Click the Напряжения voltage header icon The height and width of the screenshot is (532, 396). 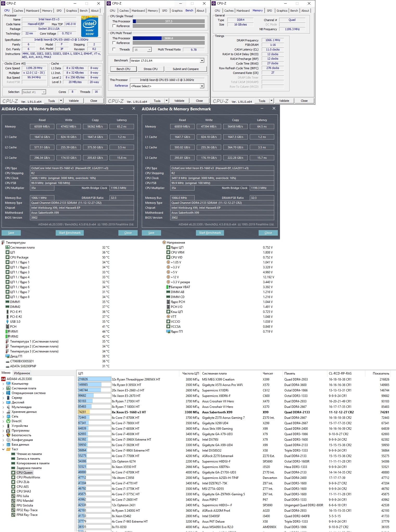click(164, 243)
